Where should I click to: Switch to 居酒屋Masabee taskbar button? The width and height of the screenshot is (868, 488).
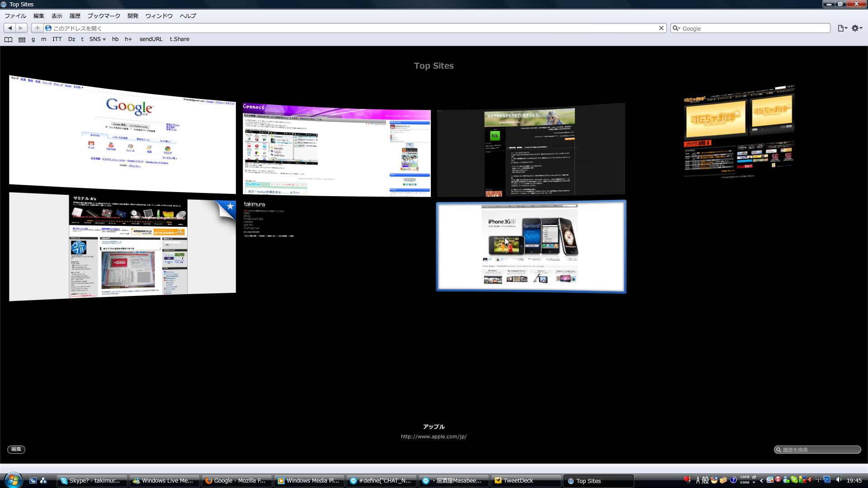454,481
